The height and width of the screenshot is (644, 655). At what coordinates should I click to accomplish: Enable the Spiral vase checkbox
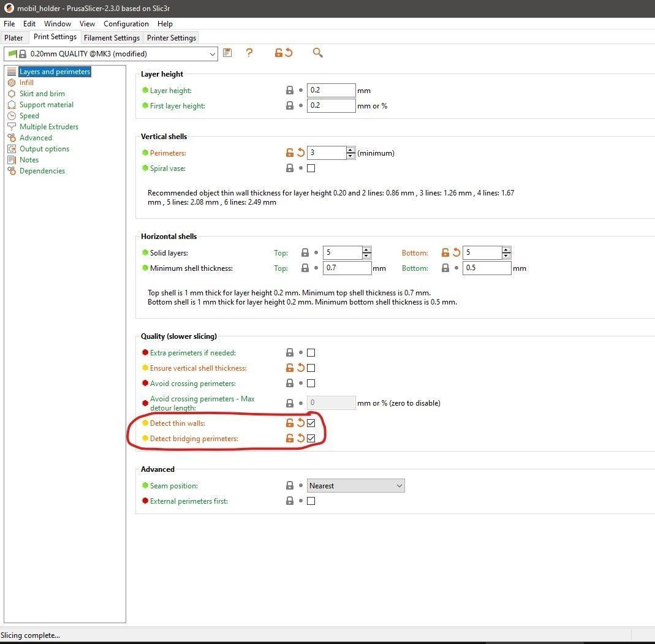pos(311,169)
